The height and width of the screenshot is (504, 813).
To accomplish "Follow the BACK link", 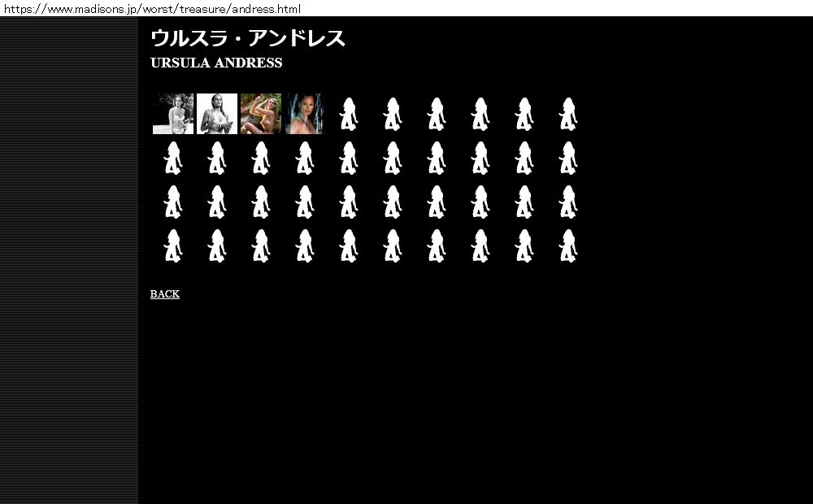I will 165,294.
